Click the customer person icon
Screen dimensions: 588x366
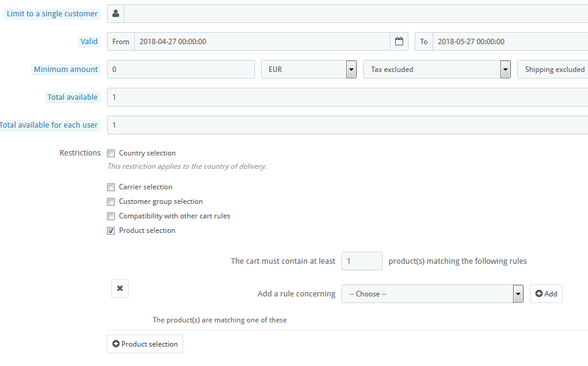115,14
